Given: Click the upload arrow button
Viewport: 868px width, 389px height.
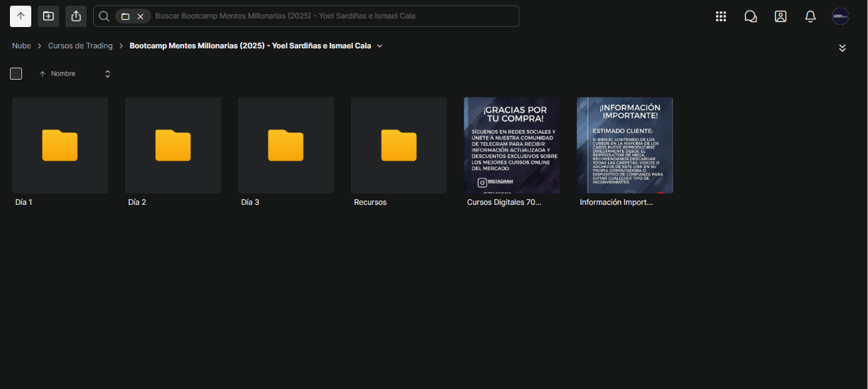Looking at the screenshot, I should click(21, 16).
